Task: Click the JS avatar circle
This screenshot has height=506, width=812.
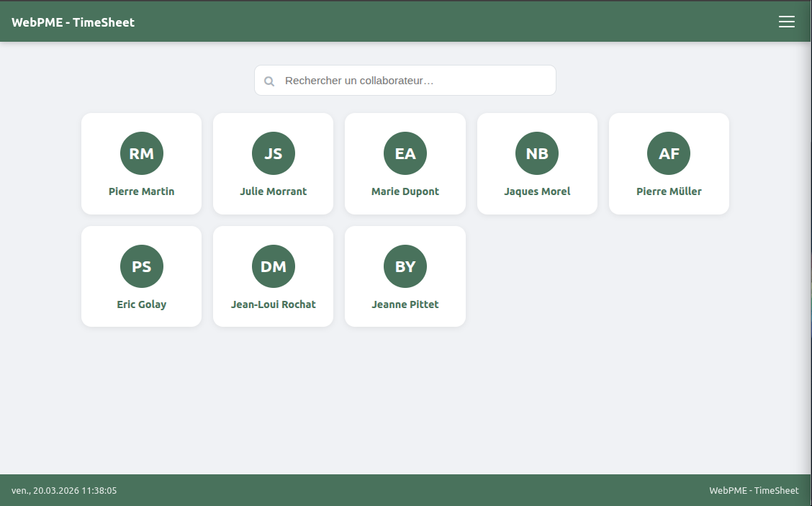Action: pos(274,153)
